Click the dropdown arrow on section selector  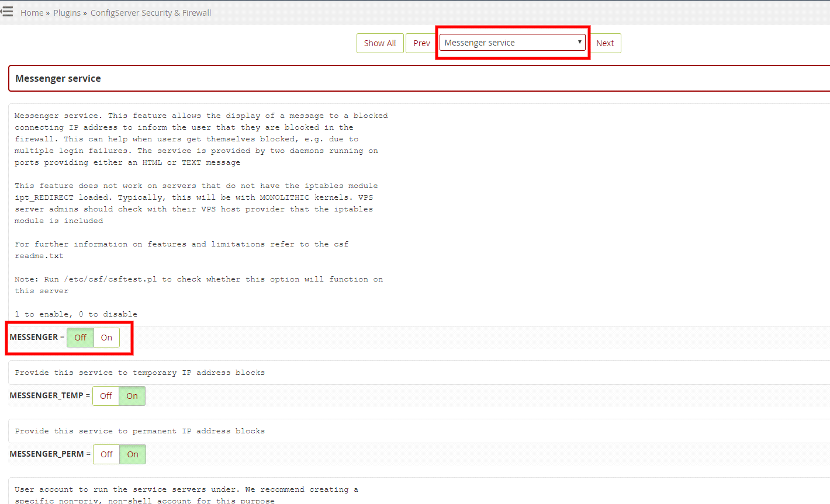coord(578,41)
